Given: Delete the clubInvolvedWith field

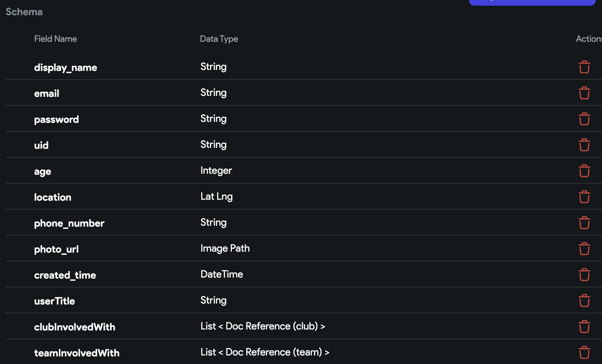Looking at the screenshot, I should 584,327.
